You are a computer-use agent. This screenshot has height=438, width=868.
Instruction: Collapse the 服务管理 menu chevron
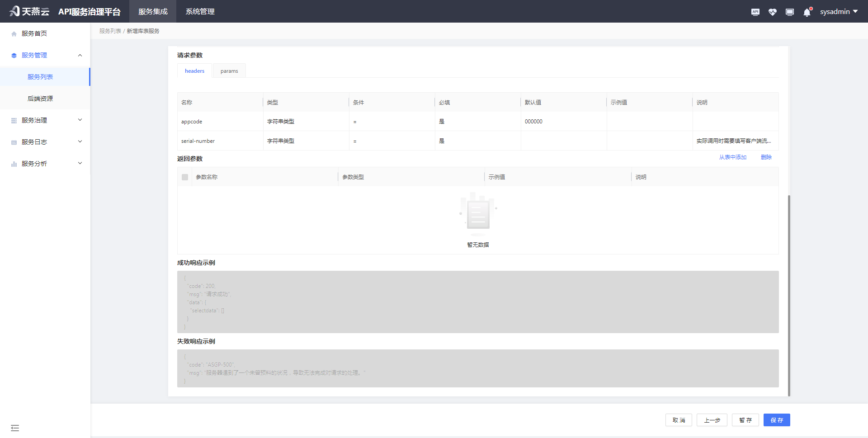tap(80, 55)
